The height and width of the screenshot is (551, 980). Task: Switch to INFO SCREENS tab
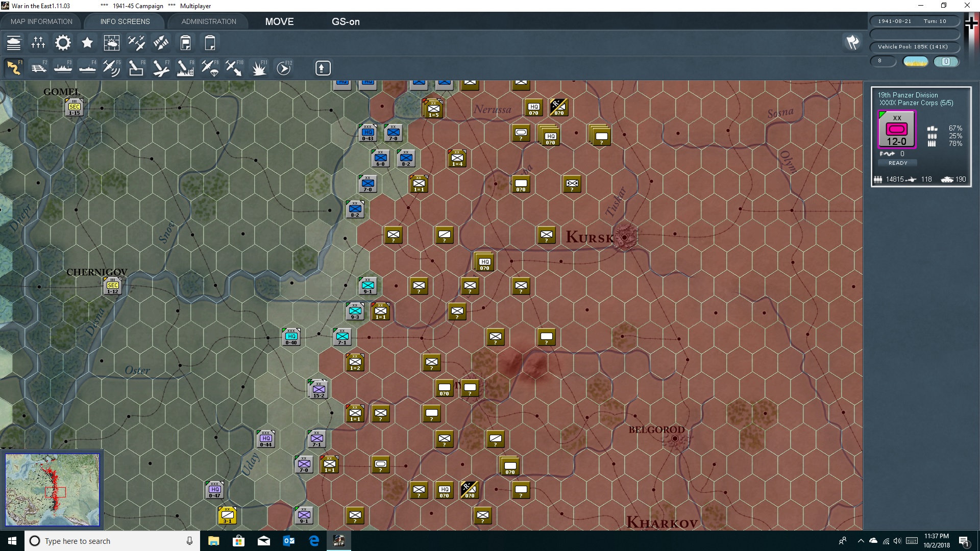click(x=125, y=21)
